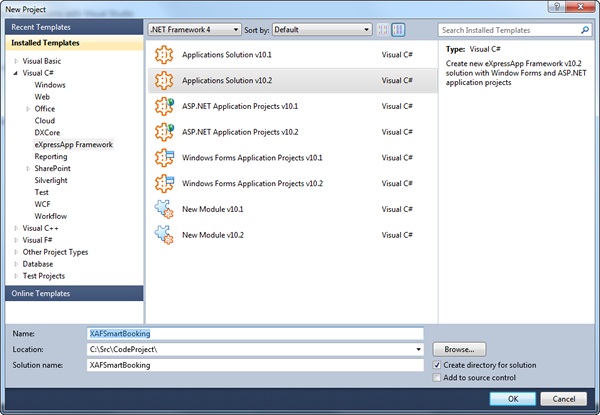
Task: Select the Test category under Visual C#
Action: click(x=41, y=192)
